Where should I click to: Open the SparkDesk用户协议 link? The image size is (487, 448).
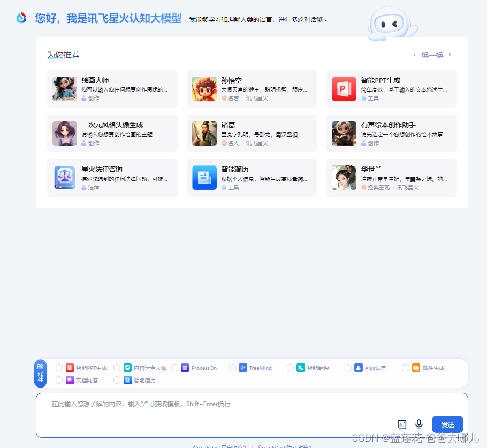click(219, 446)
